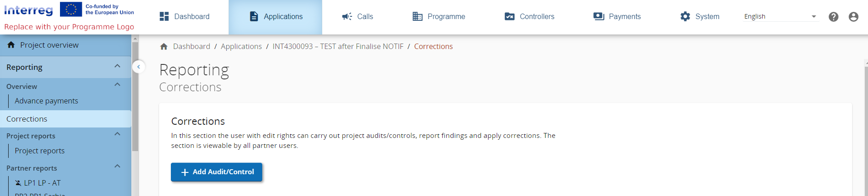Click the Calls megaphone icon
The height and width of the screenshot is (196, 868).
(347, 17)
